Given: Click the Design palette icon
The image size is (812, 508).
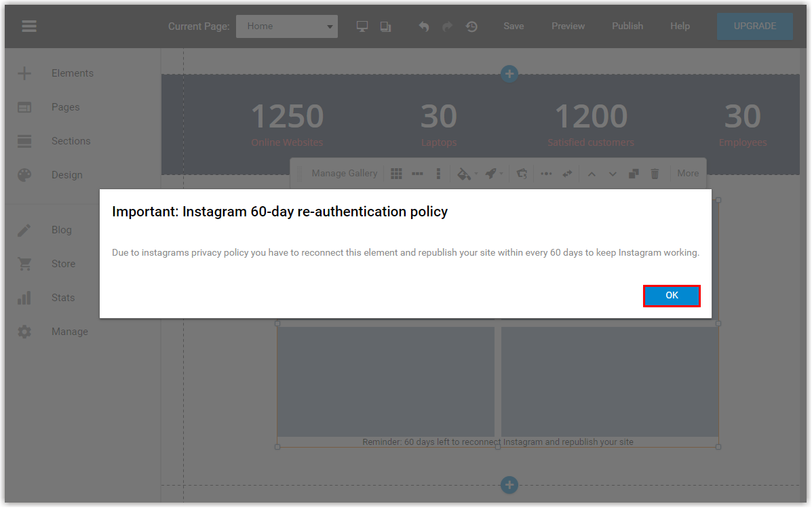Looking at the screenshot, I should pos(24,175).
